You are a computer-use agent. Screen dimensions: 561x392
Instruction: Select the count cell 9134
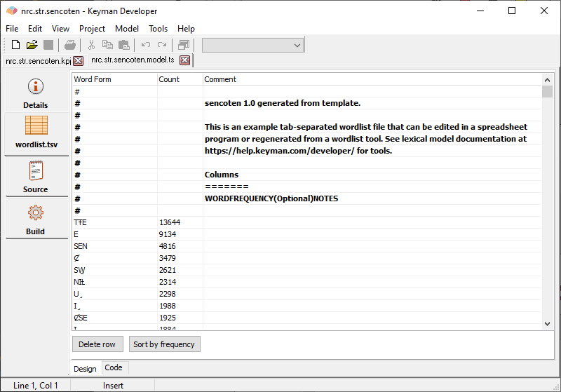(x=180, y=234)
